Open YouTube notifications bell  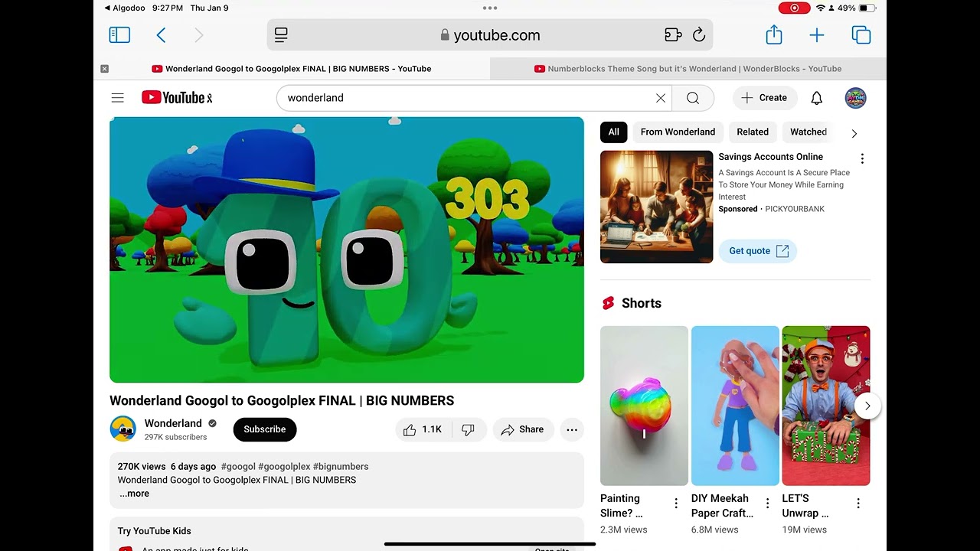[817, 98]
